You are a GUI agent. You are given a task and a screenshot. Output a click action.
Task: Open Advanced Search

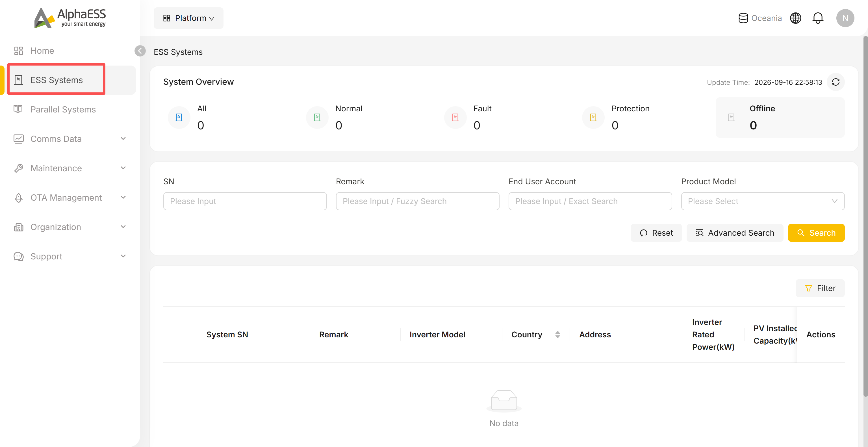pos(735,233)
